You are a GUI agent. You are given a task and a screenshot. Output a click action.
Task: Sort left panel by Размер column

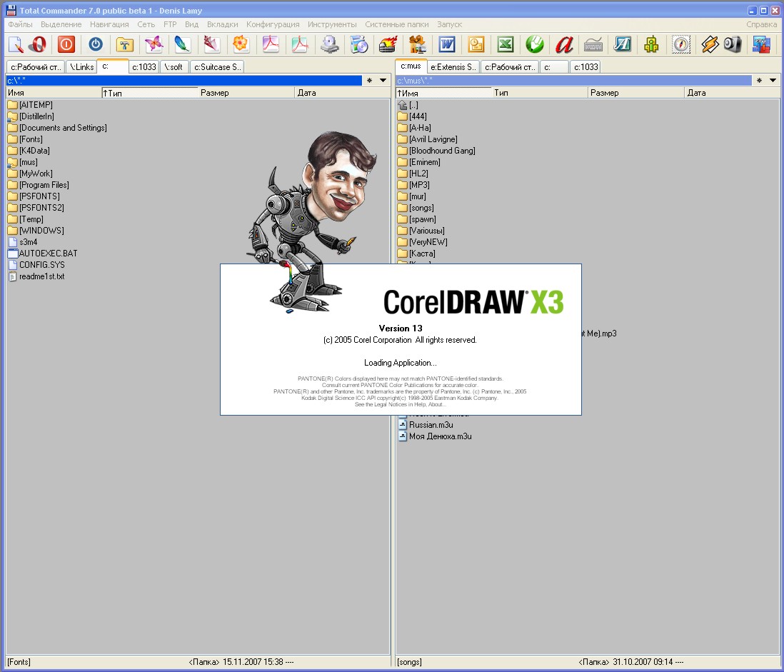(246, 93)
